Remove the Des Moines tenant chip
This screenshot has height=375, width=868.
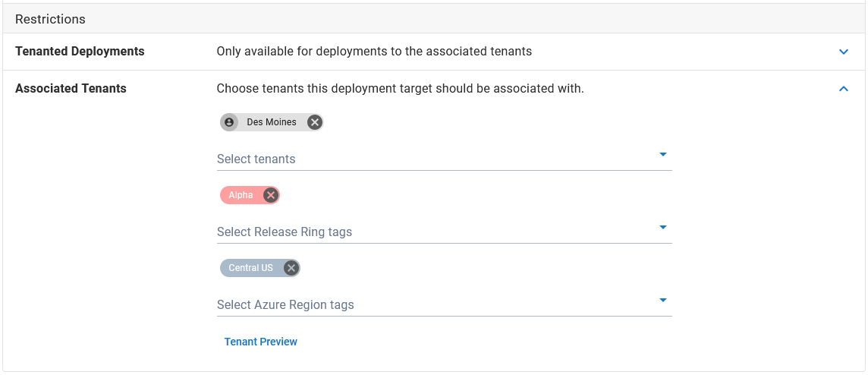point(314,122)
